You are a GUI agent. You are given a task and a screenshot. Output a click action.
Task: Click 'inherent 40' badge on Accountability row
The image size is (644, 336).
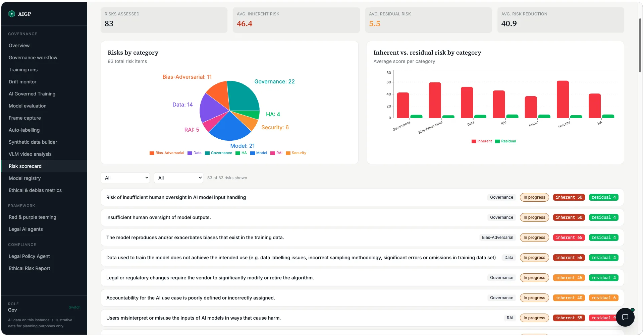[569, 298]
